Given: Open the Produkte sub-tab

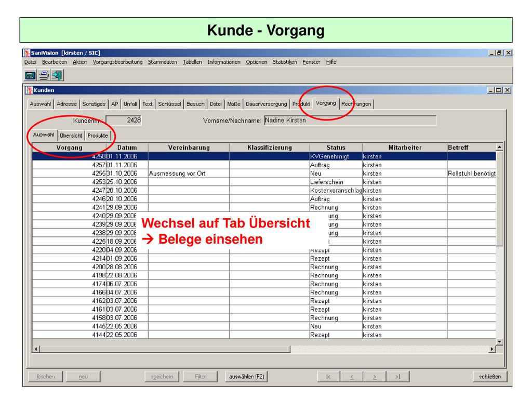Looking at the screenshot, I should [98, 136].
